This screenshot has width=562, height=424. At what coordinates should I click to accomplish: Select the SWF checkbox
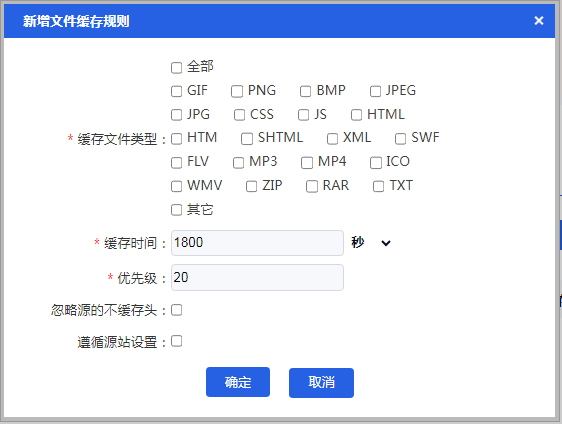400,139
